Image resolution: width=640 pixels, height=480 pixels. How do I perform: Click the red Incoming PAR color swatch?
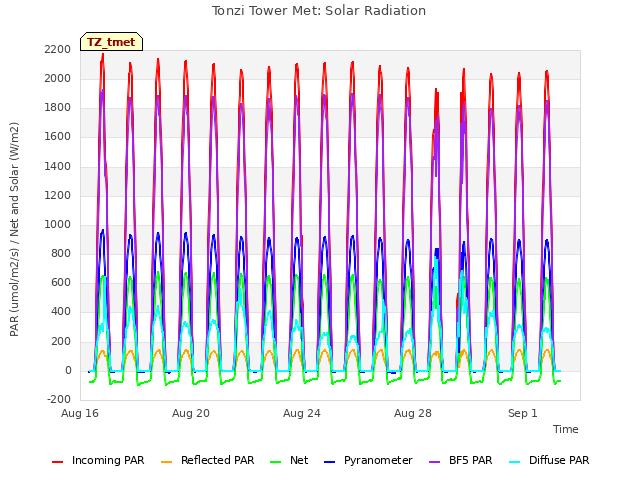tap(58, 462)
